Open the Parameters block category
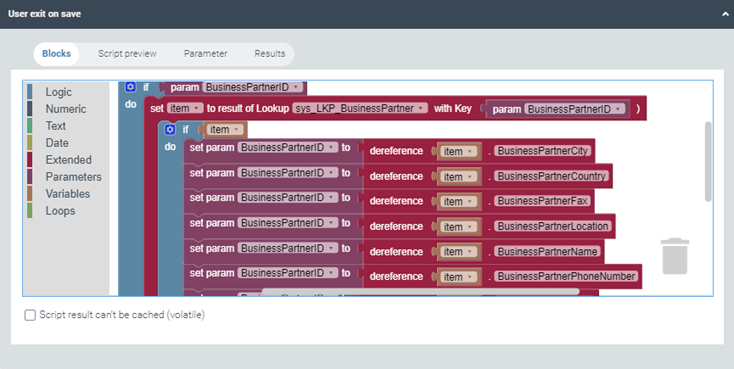 pyautogui.click(x=73, y=177)
